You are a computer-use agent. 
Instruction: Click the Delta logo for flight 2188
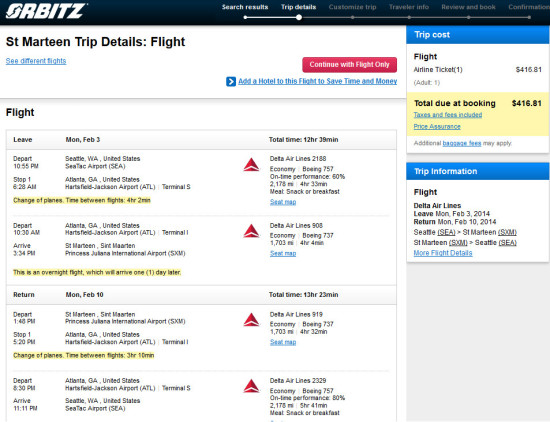click(251, 165)
